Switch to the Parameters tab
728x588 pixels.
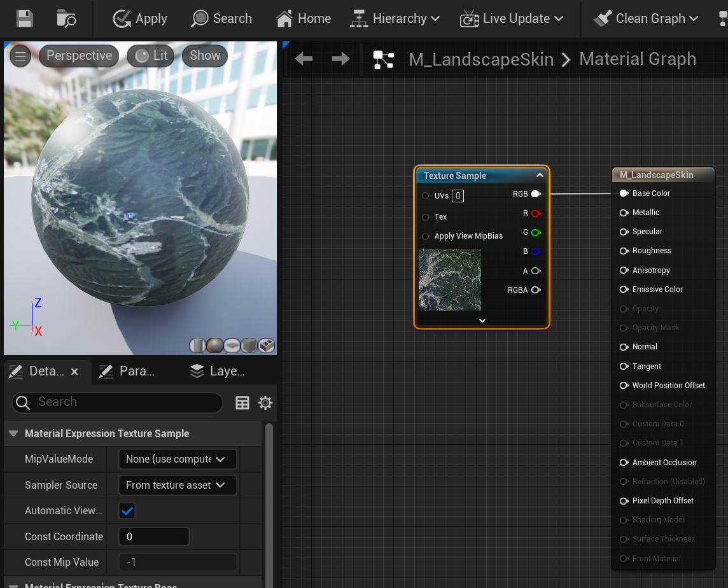[x=126, y=371]
